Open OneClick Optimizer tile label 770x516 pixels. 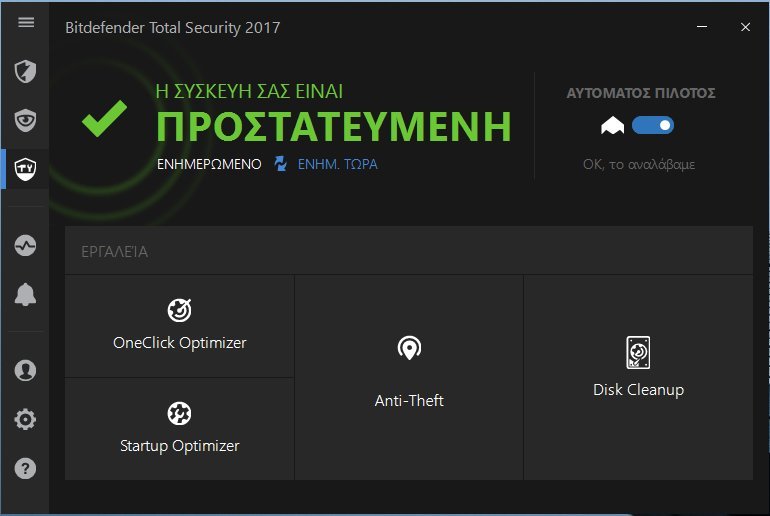pos(179,343)
